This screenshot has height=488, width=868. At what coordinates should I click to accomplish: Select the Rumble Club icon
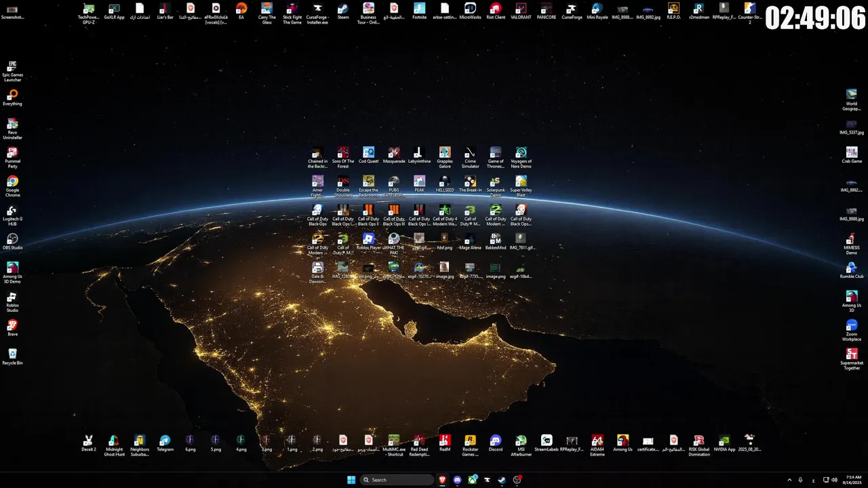tap(852, 270)
